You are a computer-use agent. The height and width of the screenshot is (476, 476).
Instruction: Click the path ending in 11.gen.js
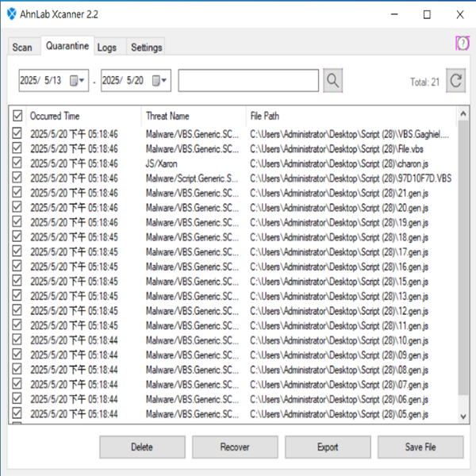(339, 326)
